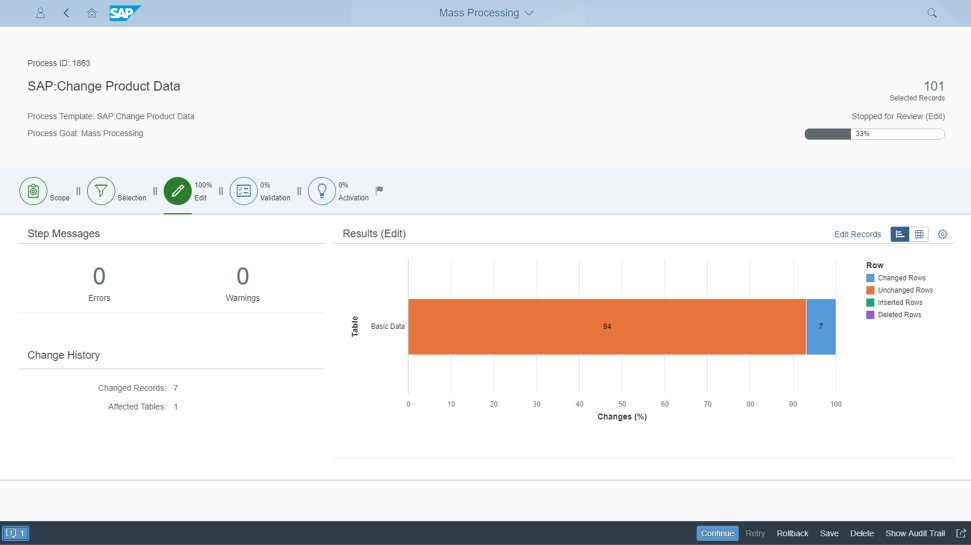The image size is (971, 545).
Task: Click the finish flag icon
Action: [380, 190]
